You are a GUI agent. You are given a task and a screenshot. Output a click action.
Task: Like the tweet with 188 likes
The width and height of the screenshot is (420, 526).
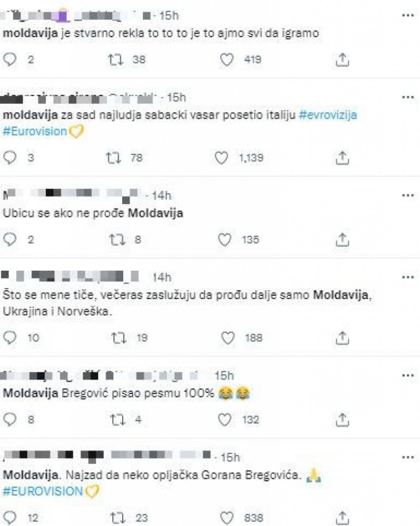[228, 338]
